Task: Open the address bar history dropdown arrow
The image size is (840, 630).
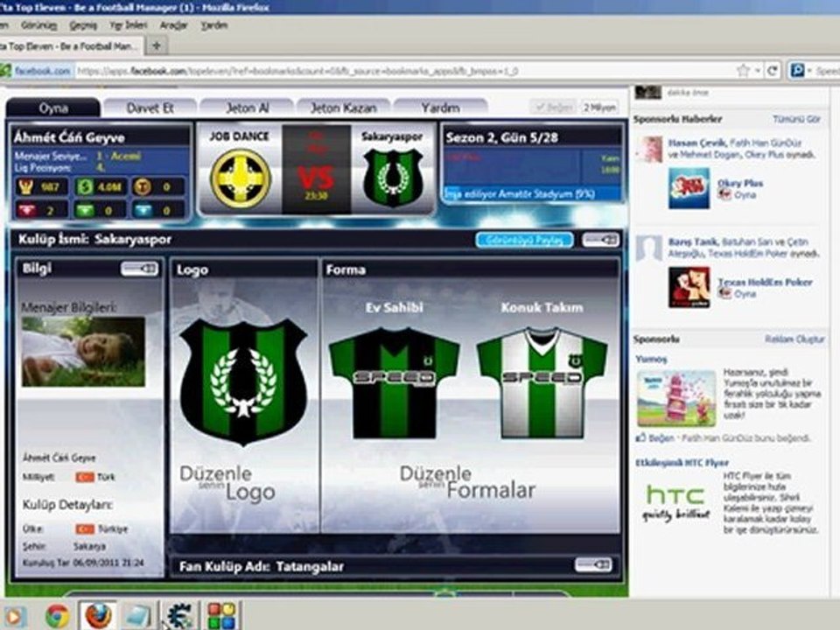Action: [758, 70]
